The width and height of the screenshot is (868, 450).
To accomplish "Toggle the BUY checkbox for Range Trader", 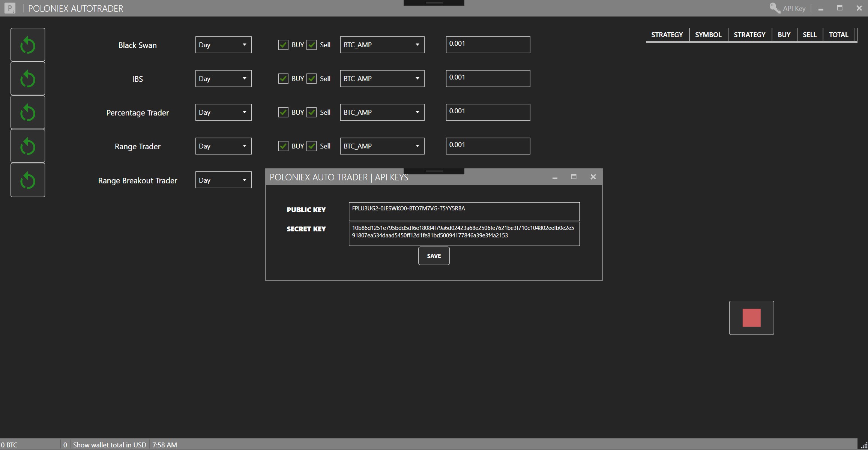I will pos(283,146).
